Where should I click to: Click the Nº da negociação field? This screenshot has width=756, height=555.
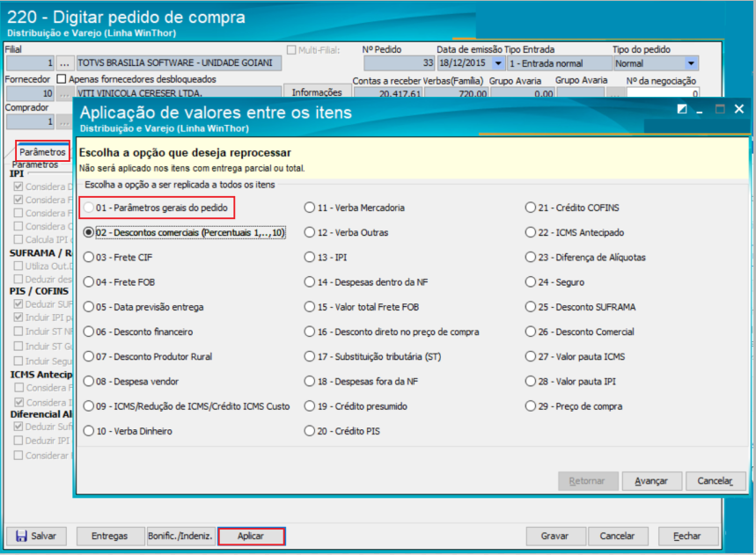(x=663, y=93)
